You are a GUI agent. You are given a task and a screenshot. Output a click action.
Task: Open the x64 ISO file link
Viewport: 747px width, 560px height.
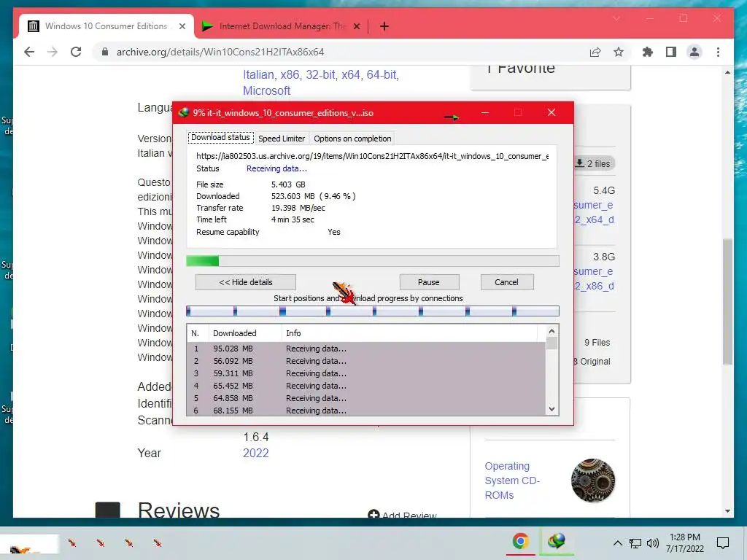[594, 212]
